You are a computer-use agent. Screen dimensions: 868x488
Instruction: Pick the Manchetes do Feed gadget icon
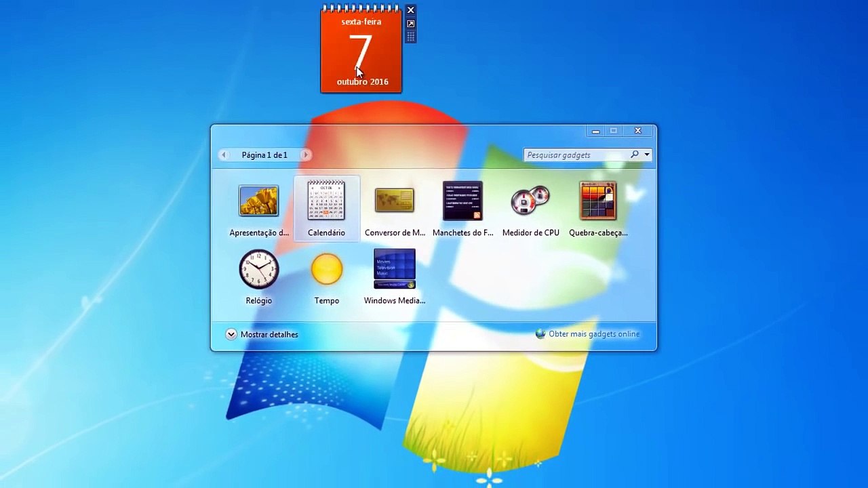click(x=462, y=200)
